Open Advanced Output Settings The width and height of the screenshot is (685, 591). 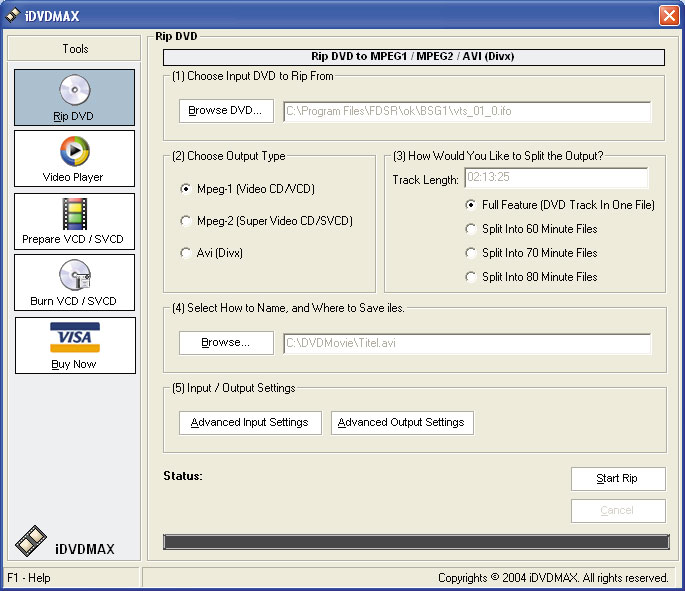coord(402,423)
